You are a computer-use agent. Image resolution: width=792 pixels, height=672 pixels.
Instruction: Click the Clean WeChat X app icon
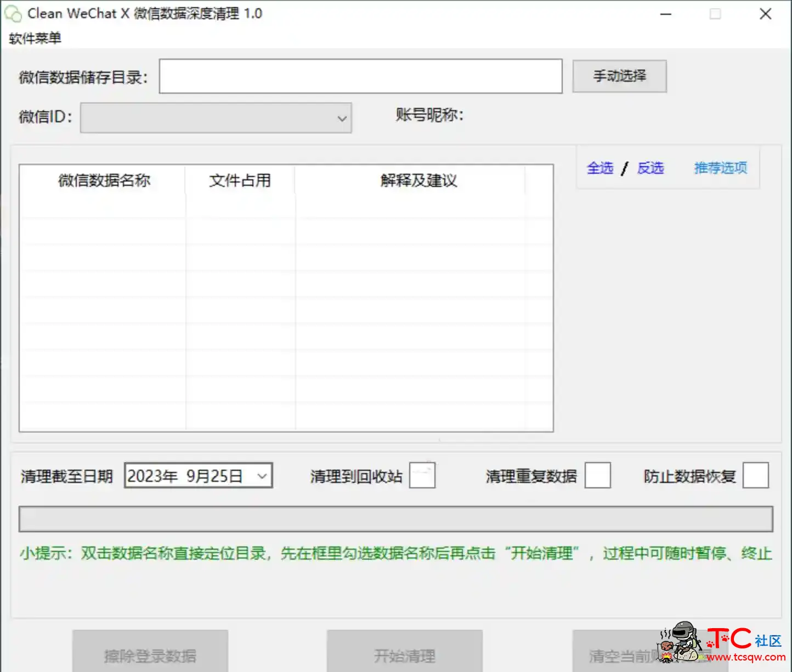13,14
